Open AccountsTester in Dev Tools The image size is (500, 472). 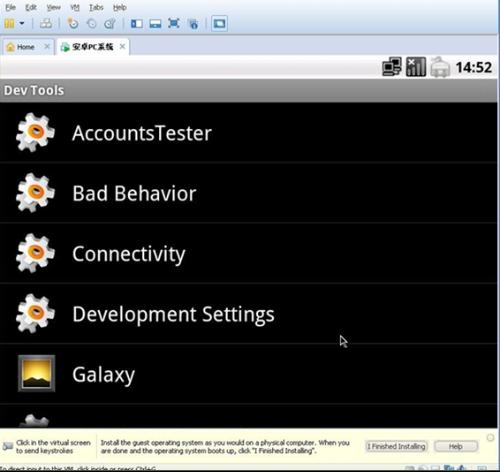coord(248,133)
